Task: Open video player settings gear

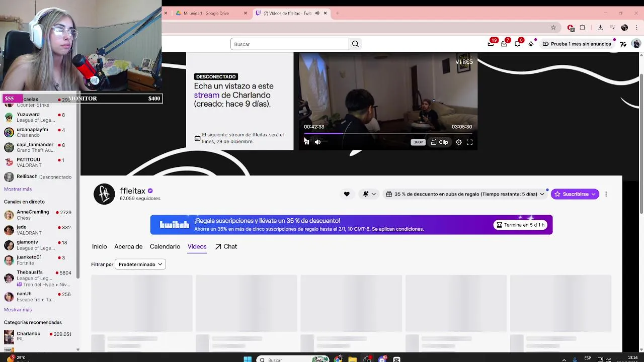Action: point(459,142)
